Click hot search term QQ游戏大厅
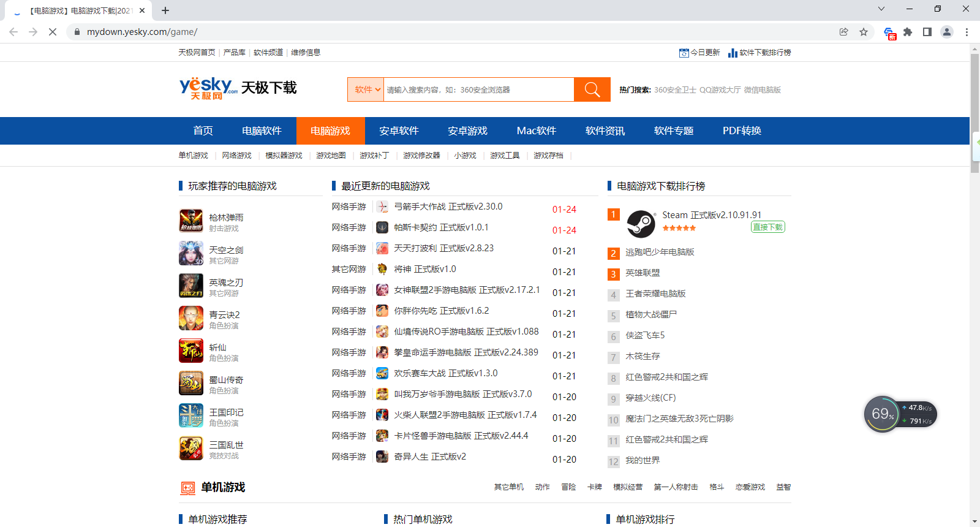Viewport: 980px width, 527px height. pos(720,90)
